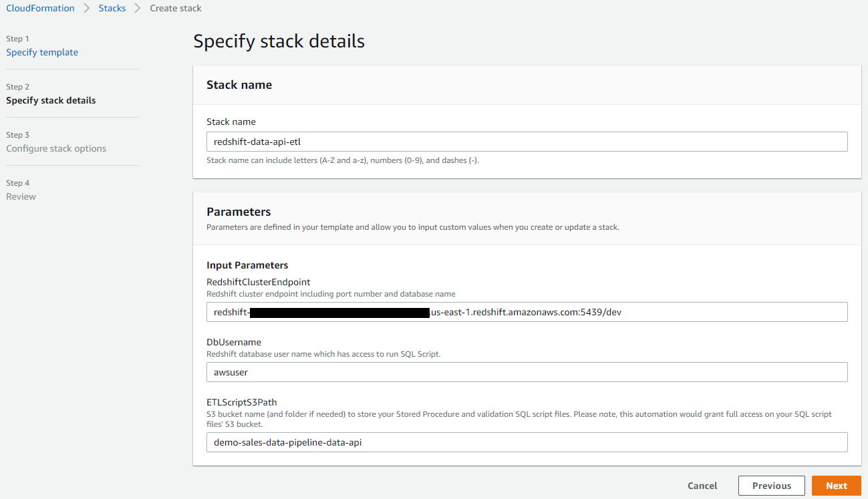Return to Step 1 Specify template
Image resolution: width=868 pixels, height=499 pixels.
42,52
